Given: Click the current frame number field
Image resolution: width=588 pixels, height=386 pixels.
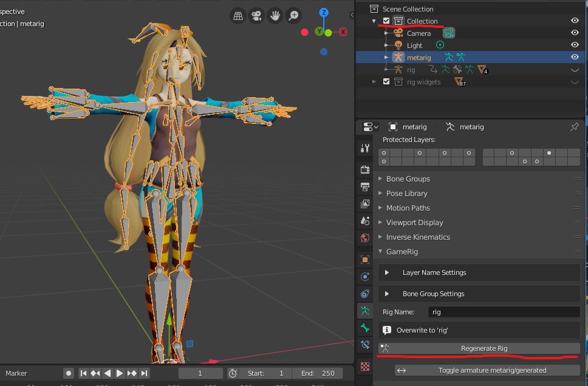Looking at the screenshot, I should pos(200,373).
